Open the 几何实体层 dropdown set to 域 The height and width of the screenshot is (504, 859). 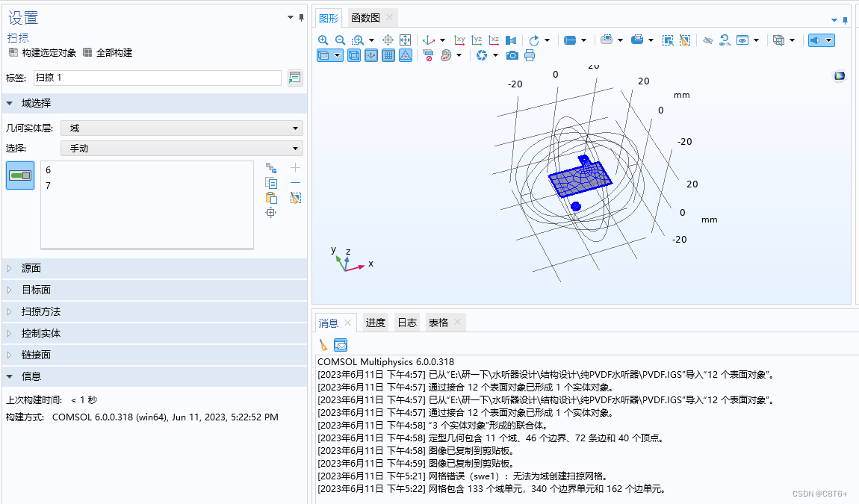coord(181,128)
